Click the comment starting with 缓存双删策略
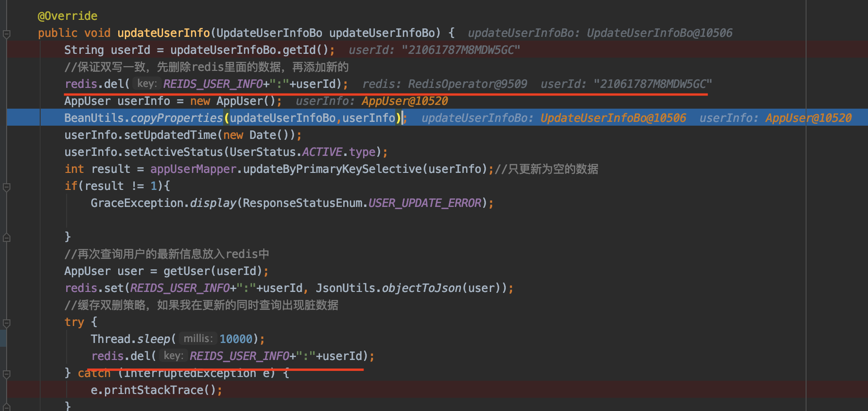The height and width of the screenshot is (411, 868). pyautogui.click(x=201, y=305)
